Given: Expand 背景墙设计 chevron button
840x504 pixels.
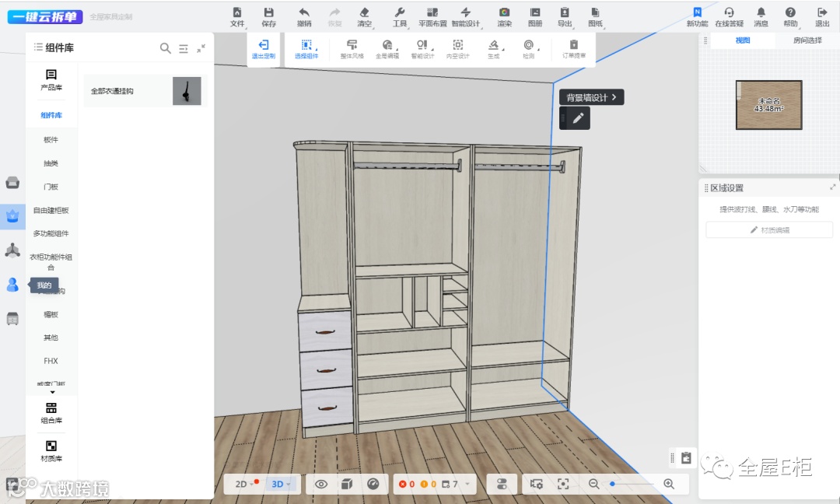Looking at the screenshot, I should click(x=614, y=97).
